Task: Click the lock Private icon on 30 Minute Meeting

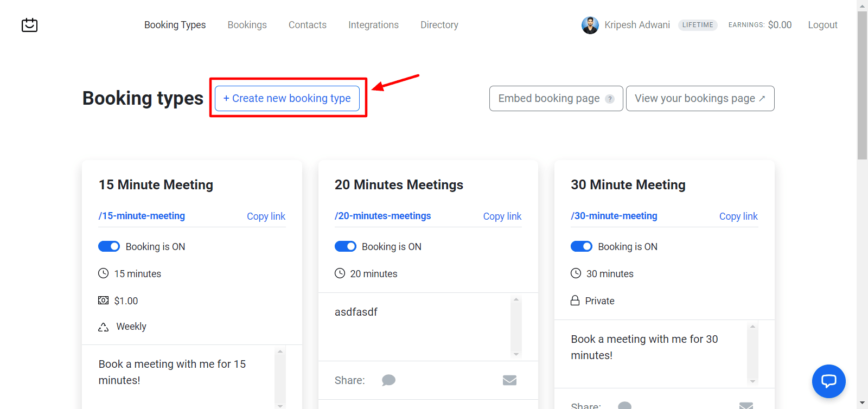Action: [575, 301]
